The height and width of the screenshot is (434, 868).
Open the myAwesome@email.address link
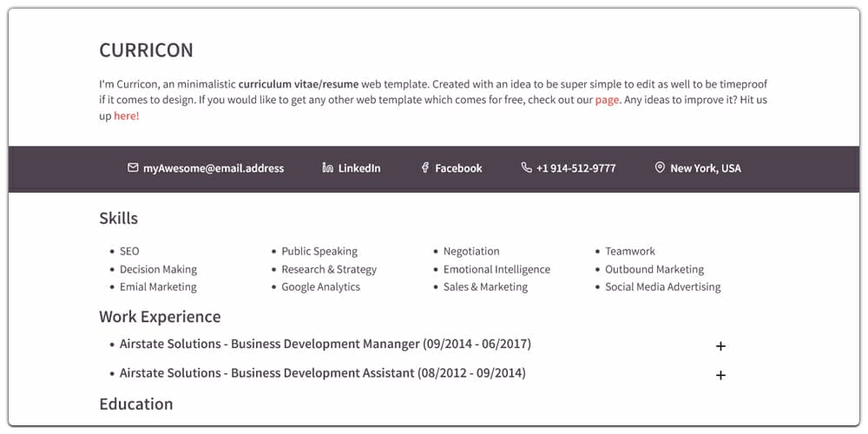214,168
